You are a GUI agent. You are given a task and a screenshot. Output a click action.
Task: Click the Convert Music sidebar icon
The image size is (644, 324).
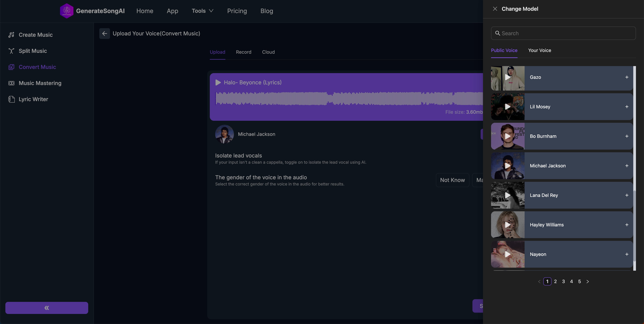coord(11,67)
